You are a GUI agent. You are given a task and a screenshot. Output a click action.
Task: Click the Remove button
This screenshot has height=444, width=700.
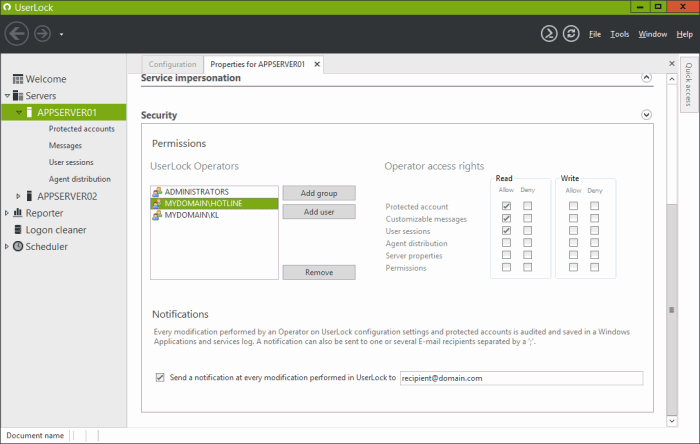pos(319,272)
